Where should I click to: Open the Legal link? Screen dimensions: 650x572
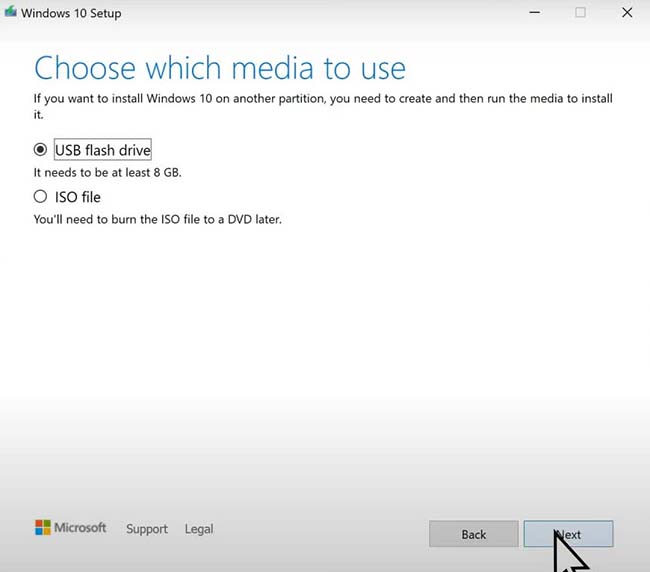click(199, 529)
